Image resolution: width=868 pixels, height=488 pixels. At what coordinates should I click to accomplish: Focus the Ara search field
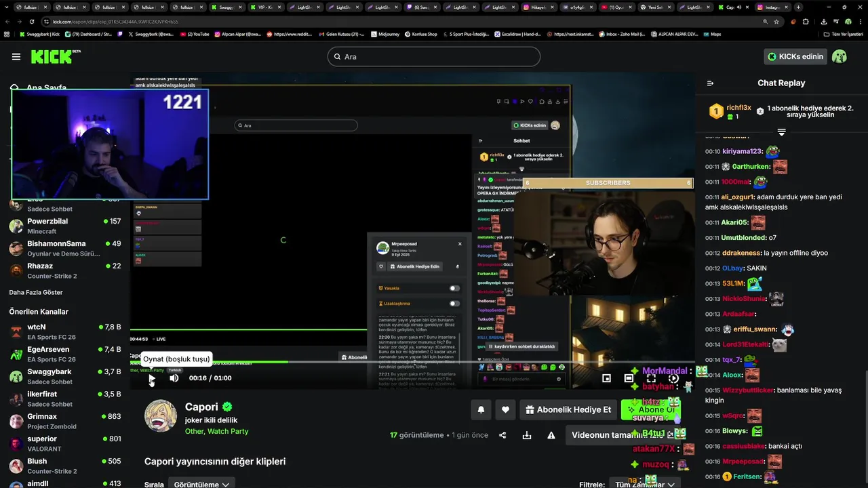click(434, 57)
